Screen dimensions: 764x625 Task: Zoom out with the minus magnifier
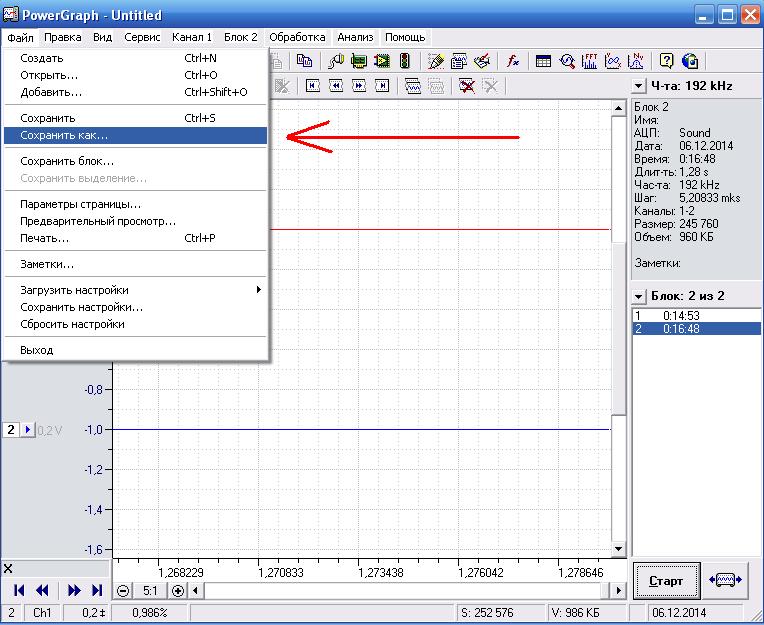point(123,591)
